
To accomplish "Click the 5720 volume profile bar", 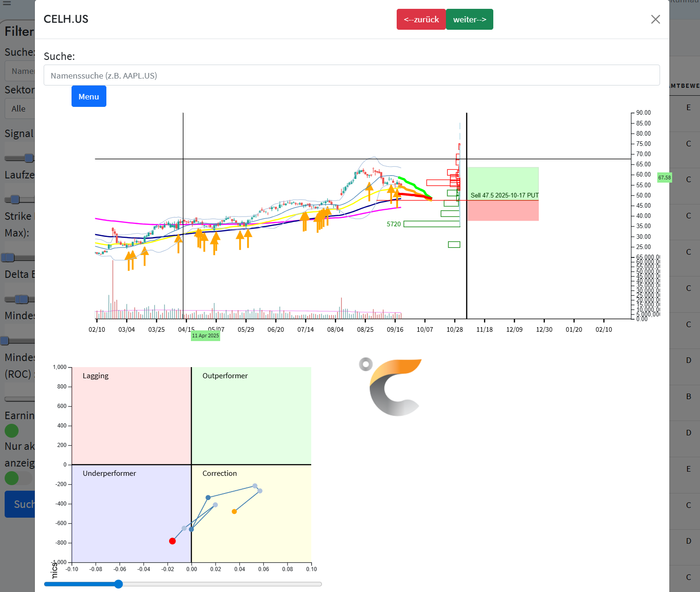I will click(432, 224).
